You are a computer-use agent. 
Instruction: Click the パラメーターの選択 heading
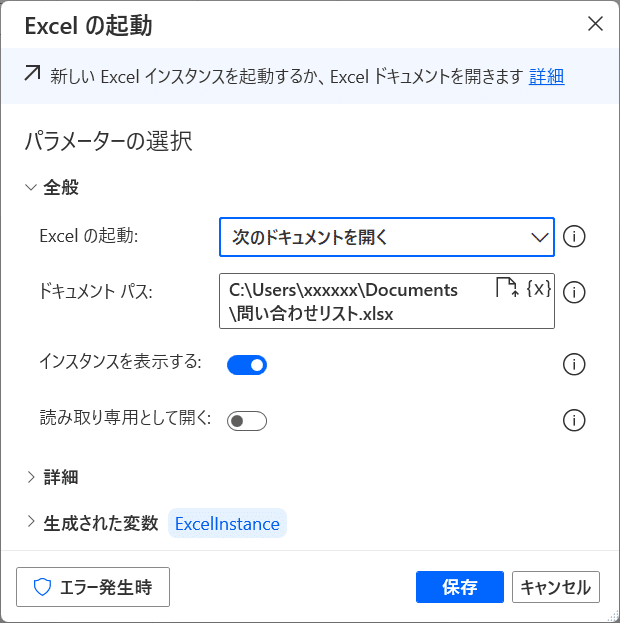[108, 141]
